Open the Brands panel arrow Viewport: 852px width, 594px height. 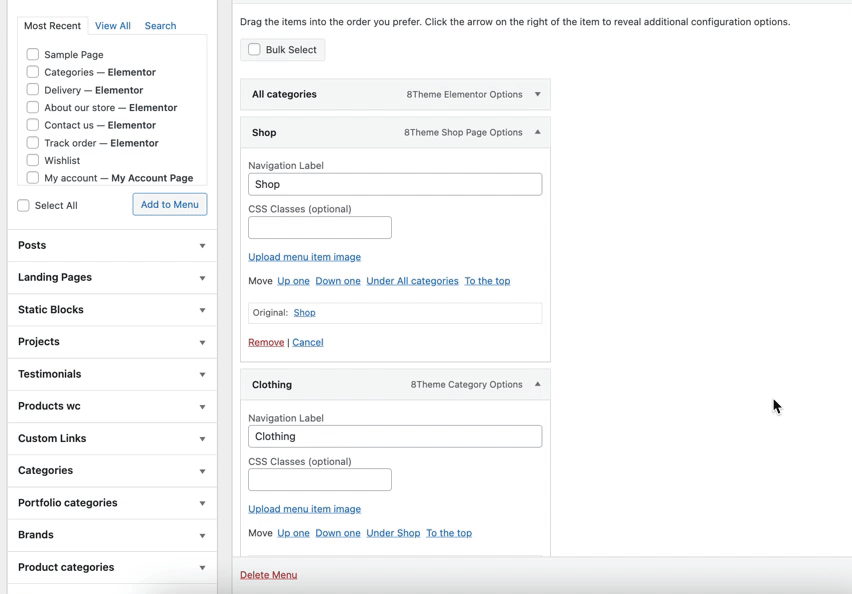click(202, 536)
